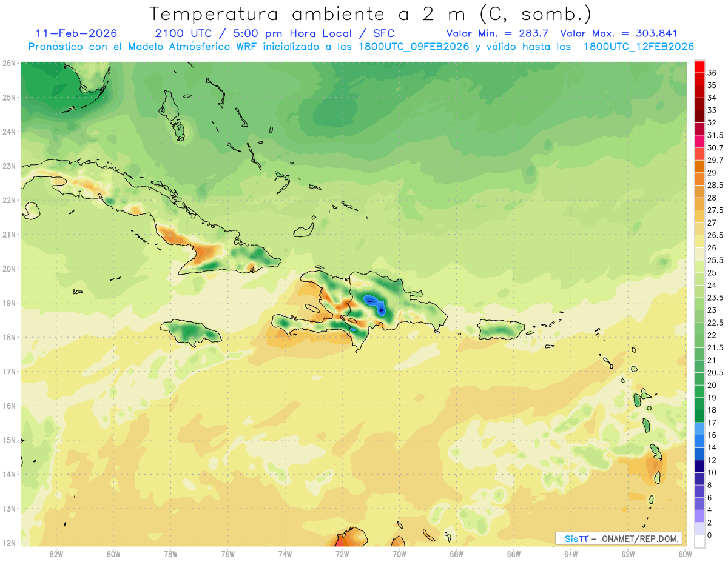Click the color scale value '28.5'
This screenshot has width=728, height=562.
[x=715, y=185]
